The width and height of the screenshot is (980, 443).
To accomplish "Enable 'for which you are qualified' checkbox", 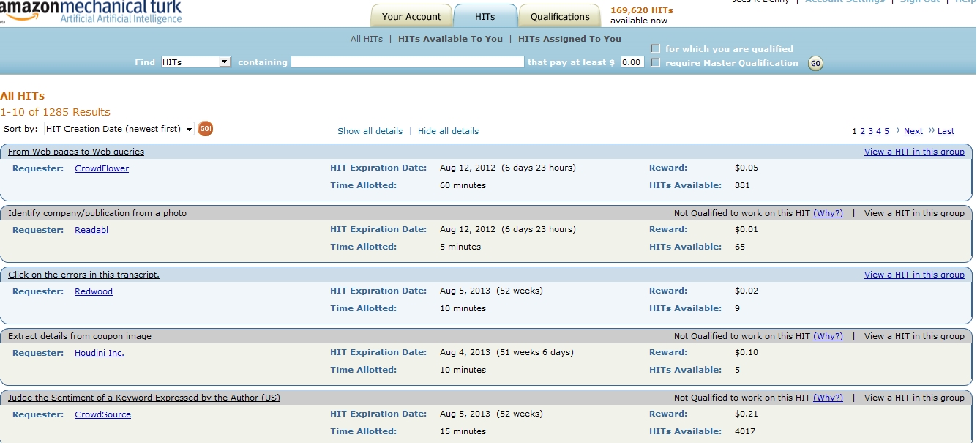I will coord(656,49).
